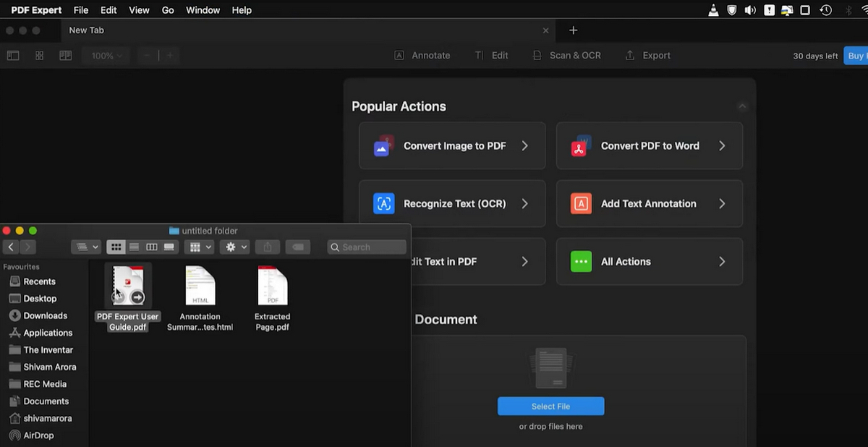Open a new tab with the plus button
Image resolution: width=868 pixels, height=447 pixels.
[x=573, y=30]
